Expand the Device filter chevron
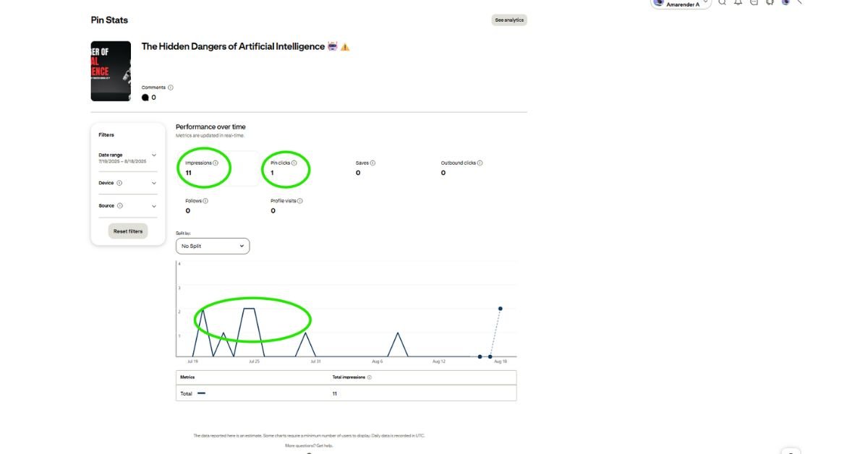This screenshot has height=454, width=868. click(x=154, y=184)
